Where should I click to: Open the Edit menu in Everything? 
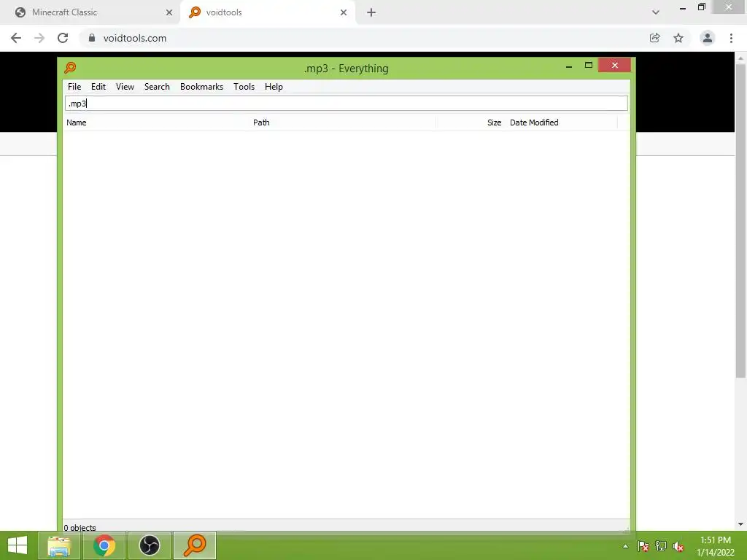pos(98,87)
